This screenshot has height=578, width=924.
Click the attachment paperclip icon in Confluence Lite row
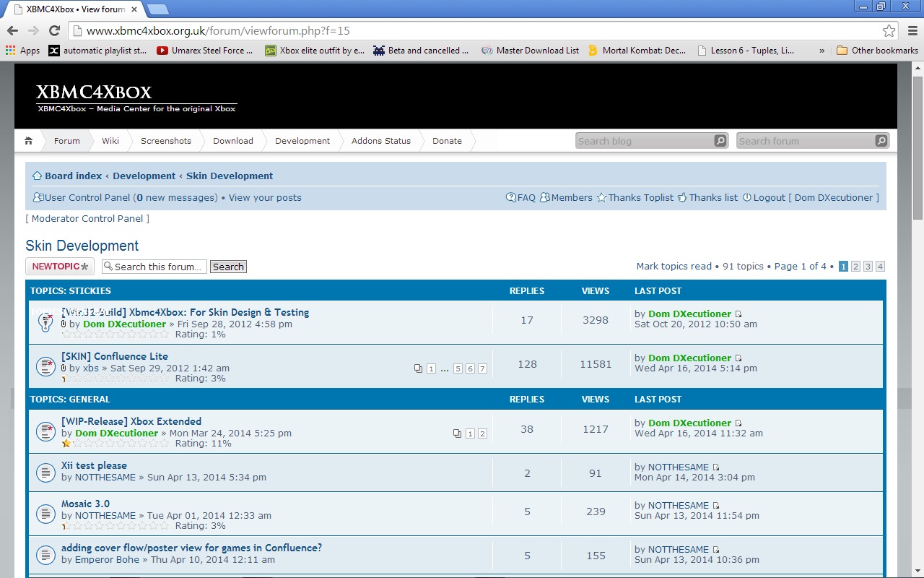pyautogui.click(x=64, y=368)
